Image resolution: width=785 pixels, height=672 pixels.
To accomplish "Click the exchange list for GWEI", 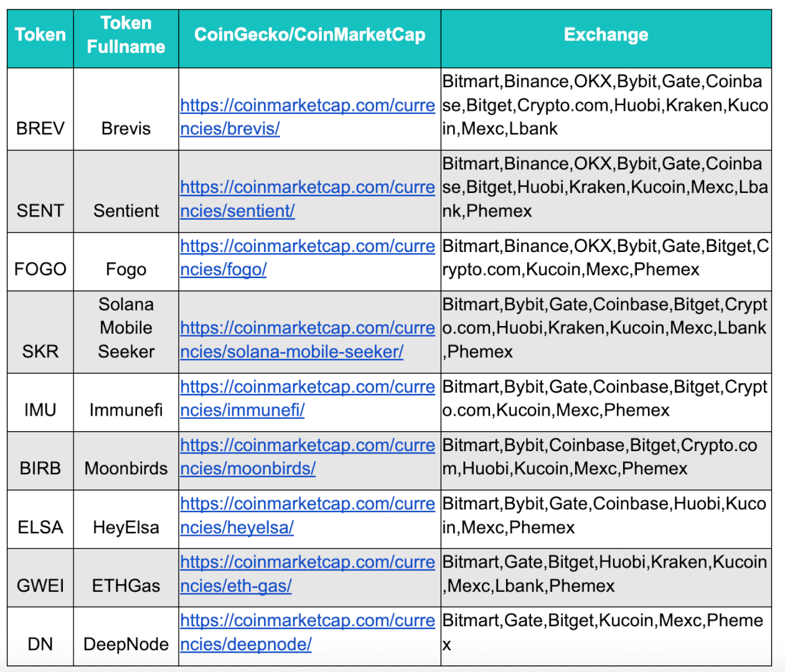I will coord(605,574).
